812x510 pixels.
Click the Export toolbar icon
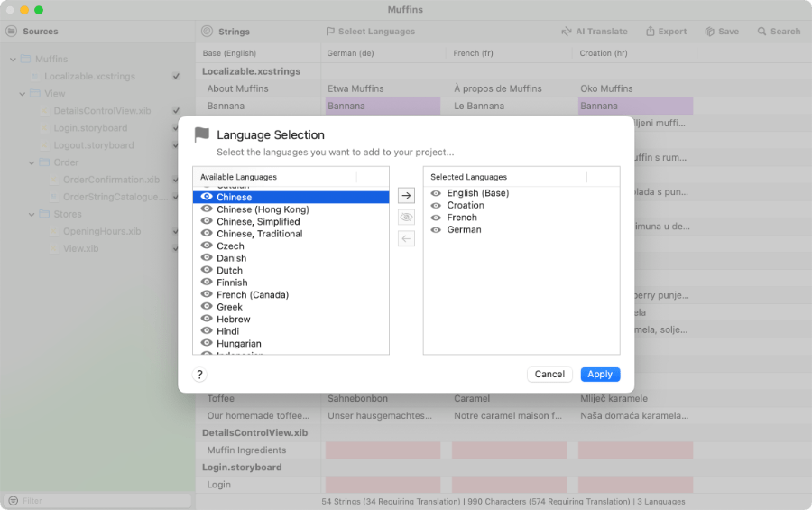[651, 32]
